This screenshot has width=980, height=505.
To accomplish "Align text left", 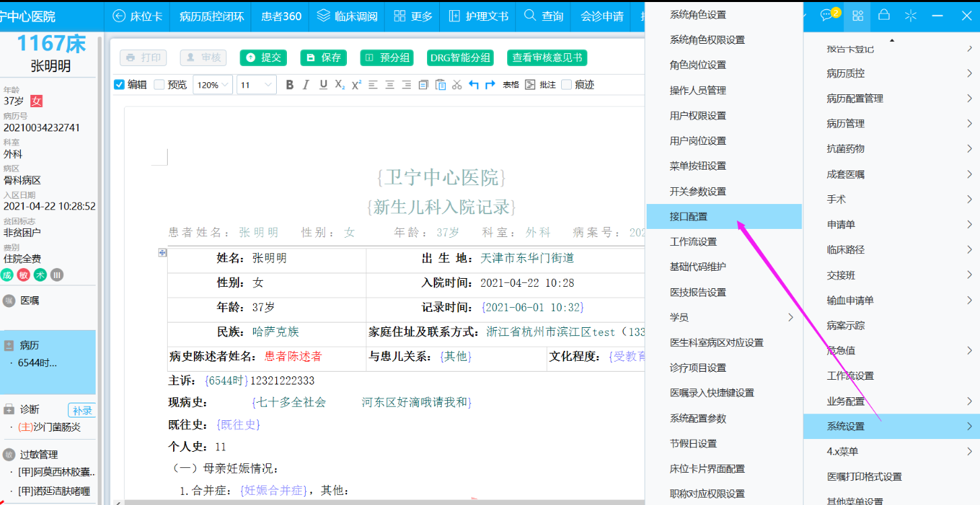I will pos(372,85).
